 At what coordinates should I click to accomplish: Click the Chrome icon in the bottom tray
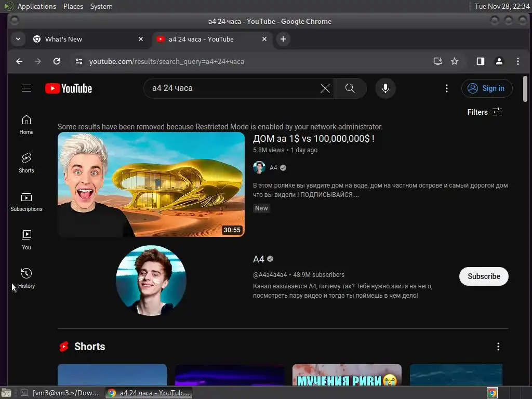pos(492,393)
